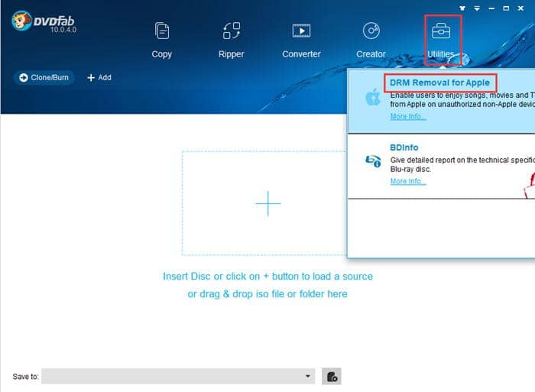Open More Info link under DRM Removal
Image resolution: width=535 pixels, height=392 pixels.
(407, 116)
